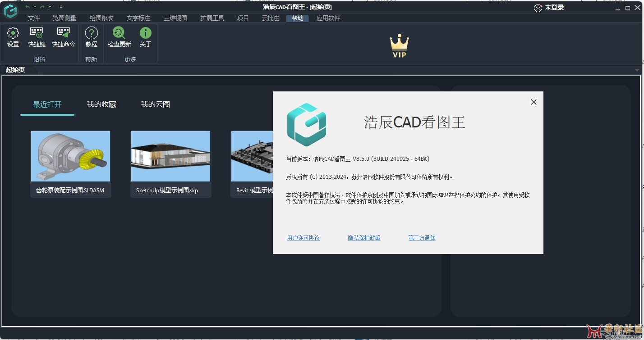Screen dimensions: 644x340
Task: Switch to the 扩展工具 ribbon tab
Action: (212, 18)
